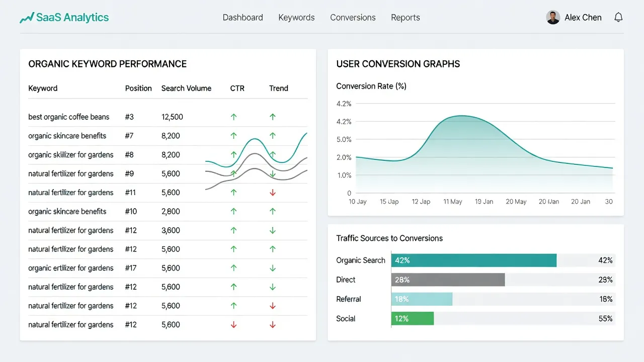Click the Trend down arrow in the #17 row

pyautogui.click(x=273, y=268)
